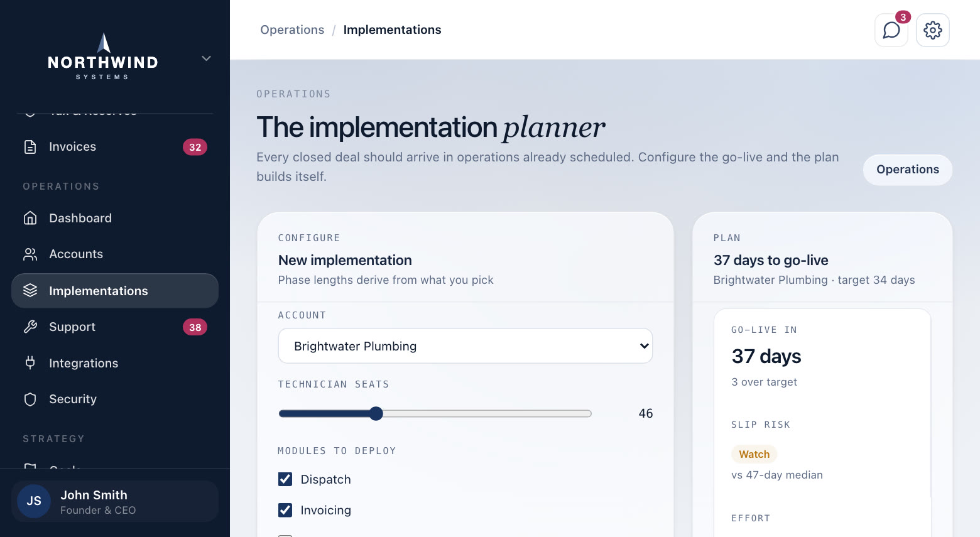Click the Dashboard home icon
Image resolution: width=980 pixels, height=537 pixels.
(x=30, y=218)
